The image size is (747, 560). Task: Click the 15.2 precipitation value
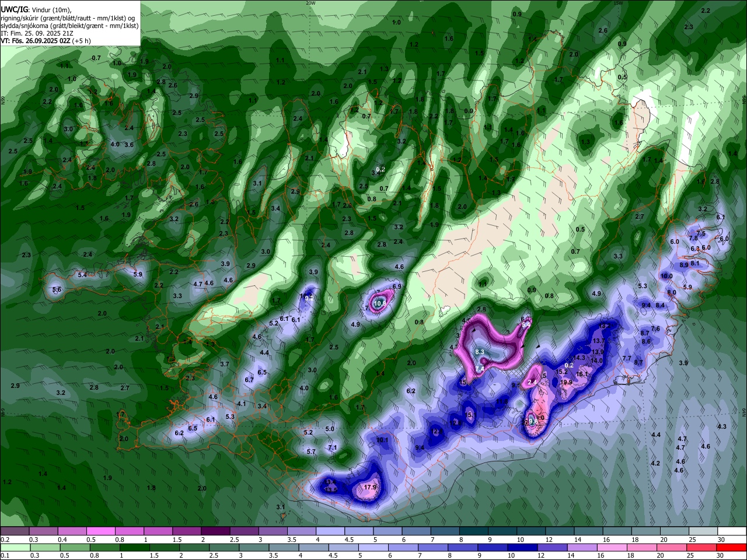coord(561,372)
